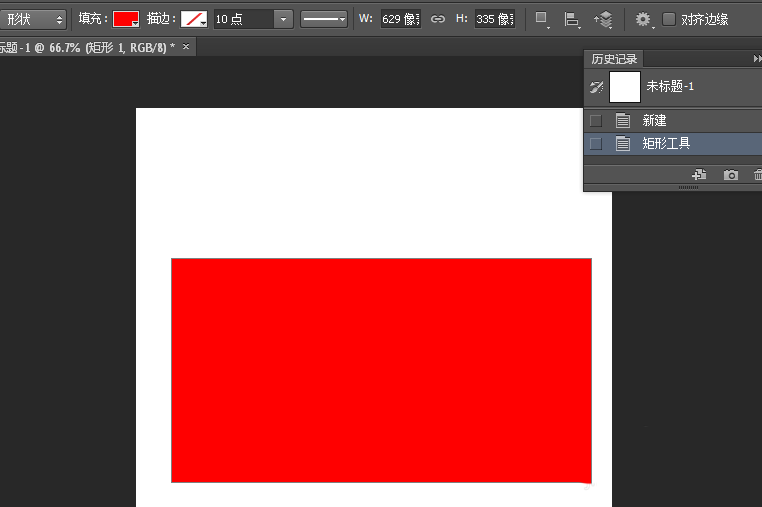The image size is (762, 507).
Task: Open the path operations menu icon
Action: tap(542, 19)
